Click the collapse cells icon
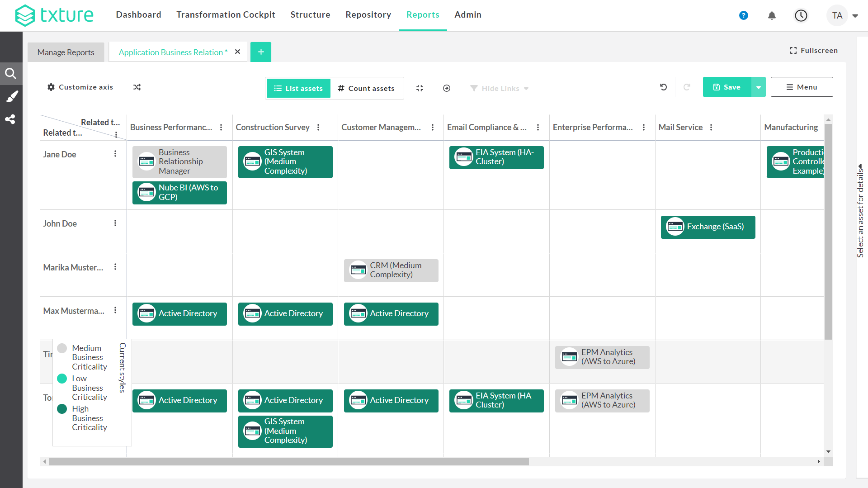The width and height of the screenshot is (868, 488). pyautogui.click(x=420, y=88)
